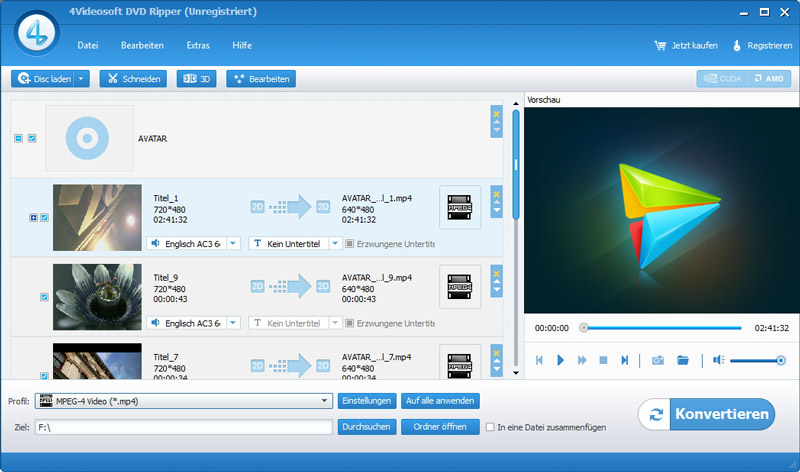The image size is (800, 472).
Task: Open MPEG format icon for Titel_1
Action: pyautogui.click(x=460, y=207)
